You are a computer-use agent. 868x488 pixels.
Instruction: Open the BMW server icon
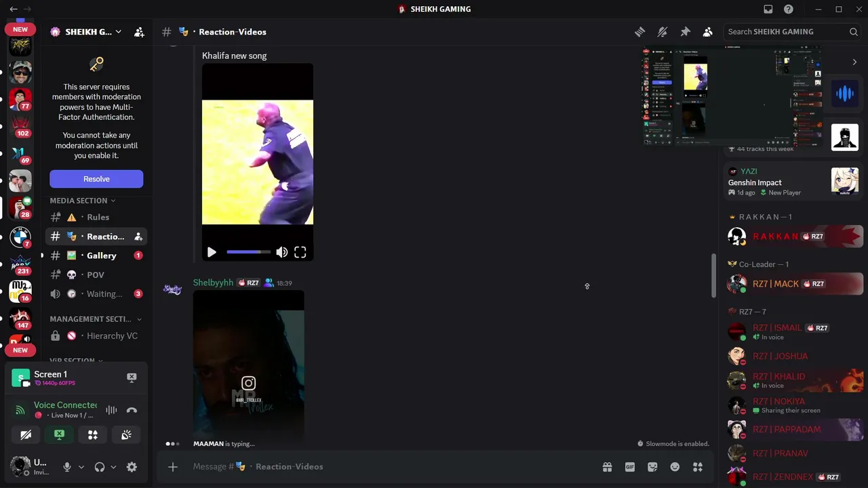click(20, 237)
